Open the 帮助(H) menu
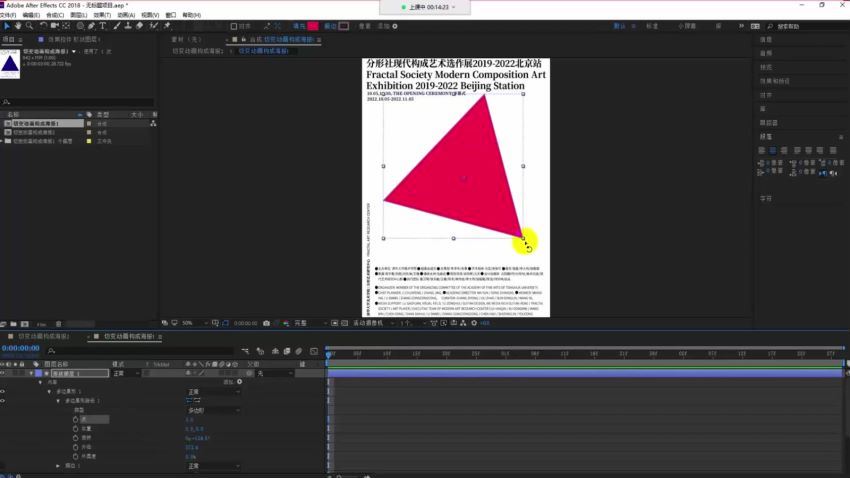Image resolution: width=850 pixels, height=478 pixels. pos(191,15)
